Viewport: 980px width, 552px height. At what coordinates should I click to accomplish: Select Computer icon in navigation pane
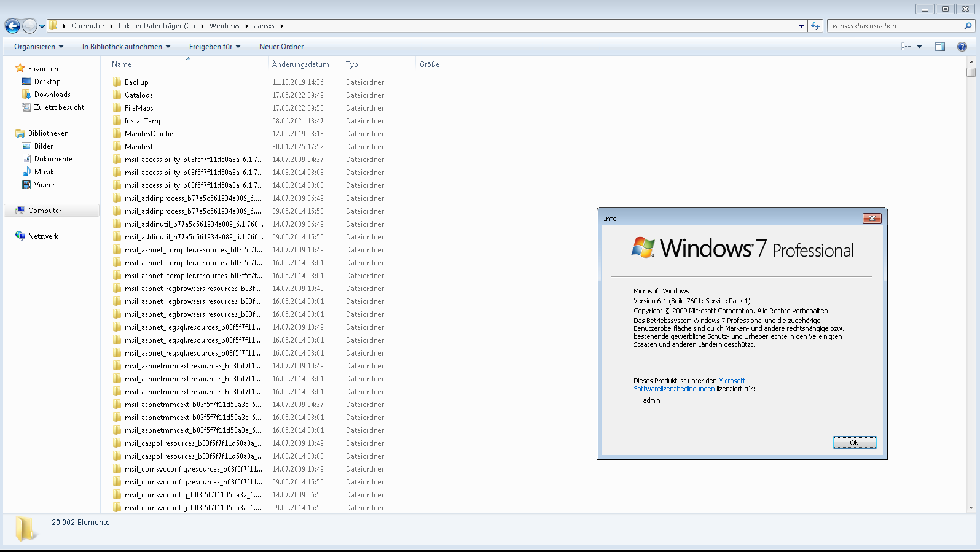pyautogui.click(x=20, y=211)
